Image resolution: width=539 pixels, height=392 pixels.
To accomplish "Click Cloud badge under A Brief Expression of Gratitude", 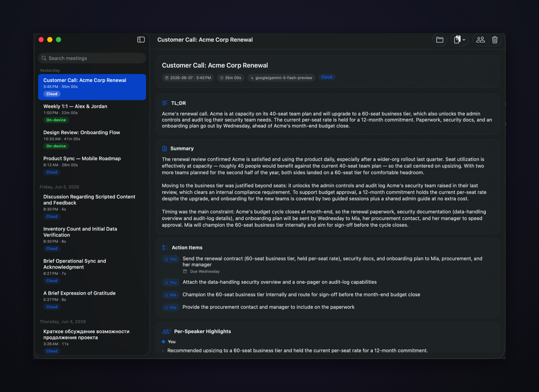I will coord(52,307).
